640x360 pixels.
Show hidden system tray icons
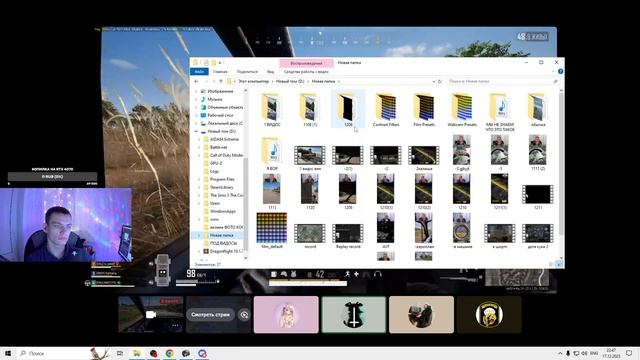(560, 353)
